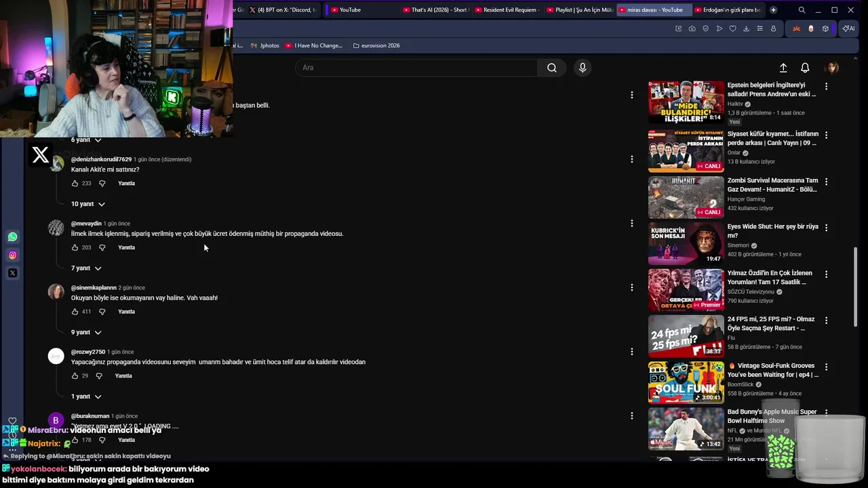Open options for Epstein belgeleri video
This screenshot has height=488, width=868.
pos(826,87)
